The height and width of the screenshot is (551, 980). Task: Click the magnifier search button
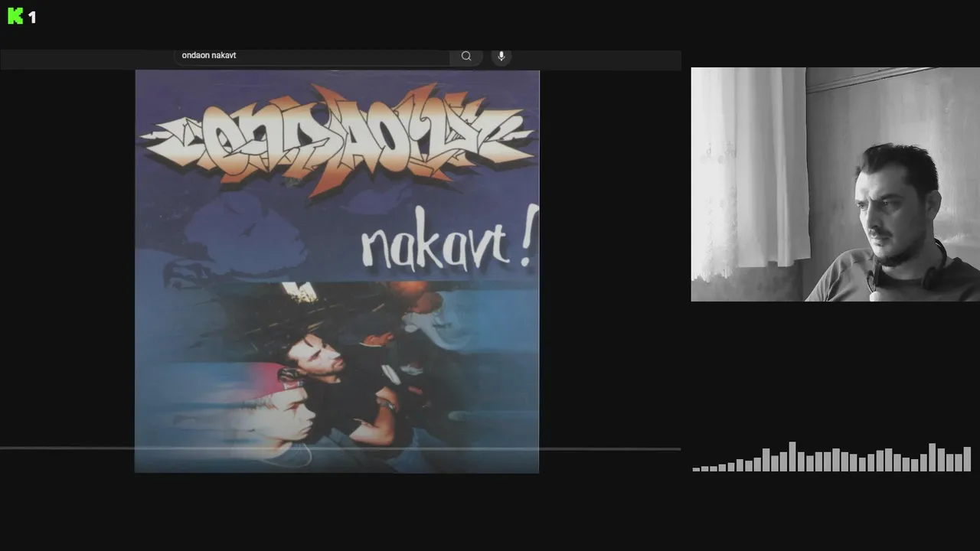point(466,57)
